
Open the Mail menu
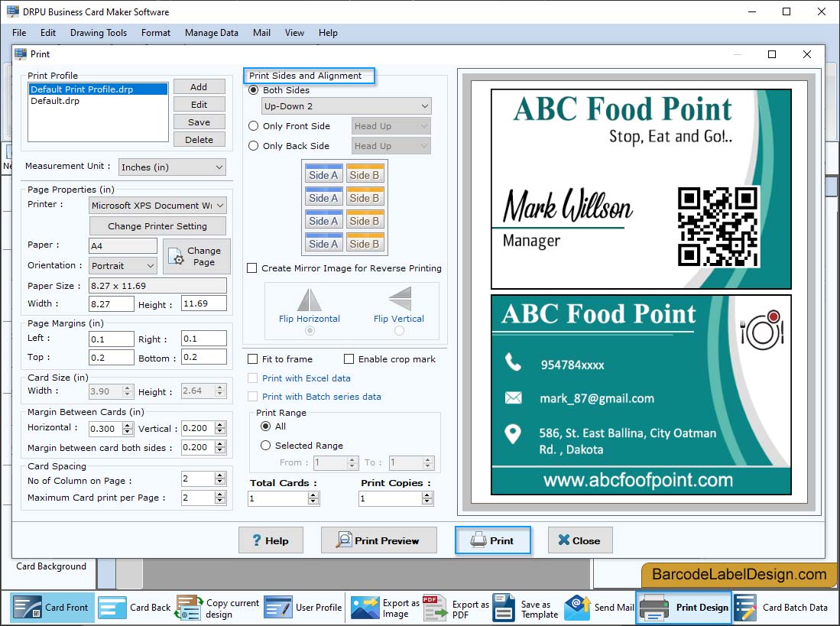[261, 33]
